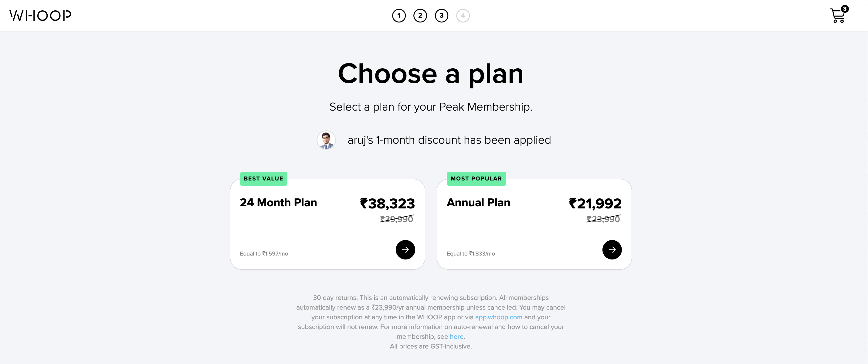Select the 24 Month Plan title
Image resolution: width=868 pixels, height=364 pixels.
(x=278, y=202)
